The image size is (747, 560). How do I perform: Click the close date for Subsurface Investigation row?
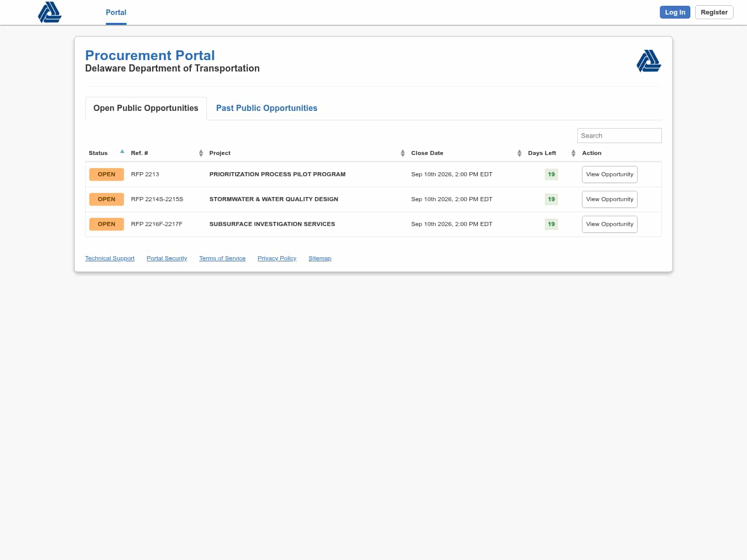[x=452, y=224]
